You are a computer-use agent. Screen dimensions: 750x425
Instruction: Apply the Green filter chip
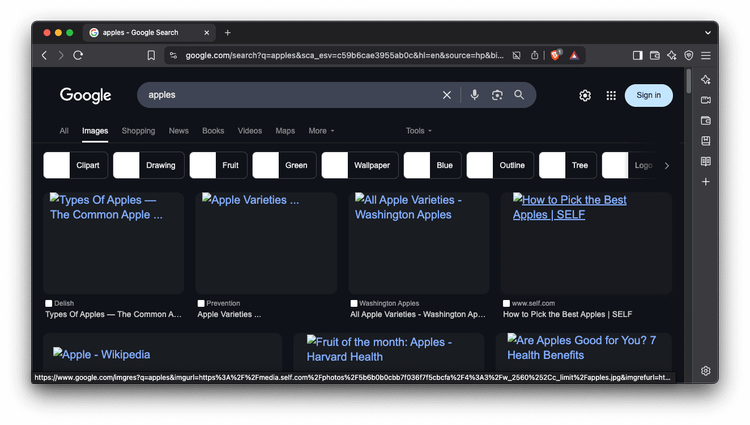284,165
